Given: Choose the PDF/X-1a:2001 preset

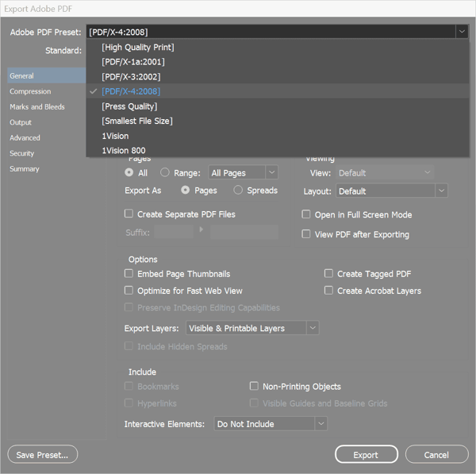Looking at the screenshot, I should 278,62.
